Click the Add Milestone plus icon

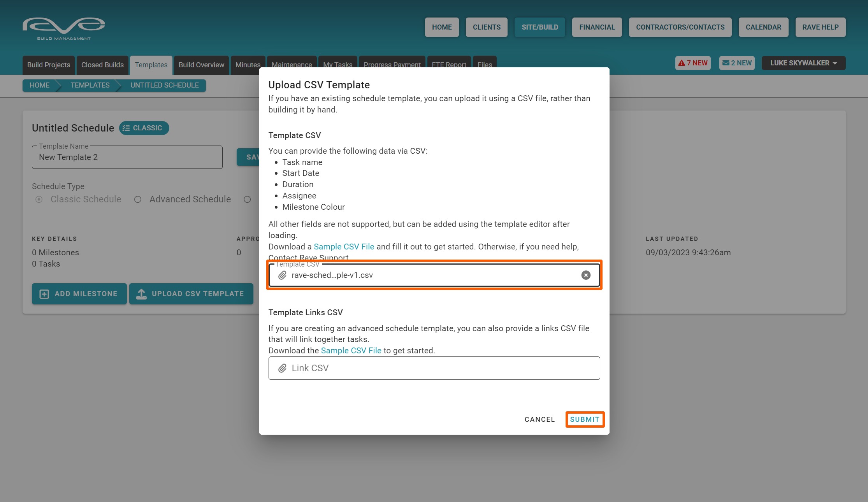point(44,294)
